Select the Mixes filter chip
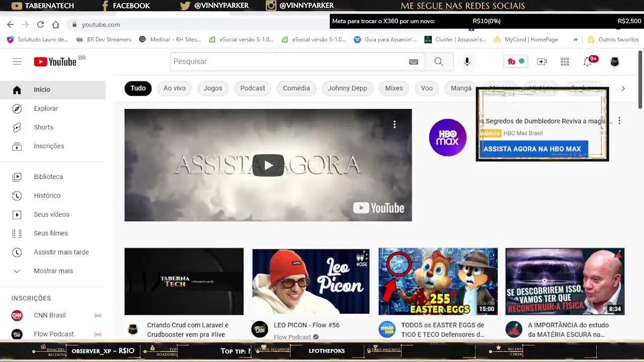 click(x=394, y=88)
